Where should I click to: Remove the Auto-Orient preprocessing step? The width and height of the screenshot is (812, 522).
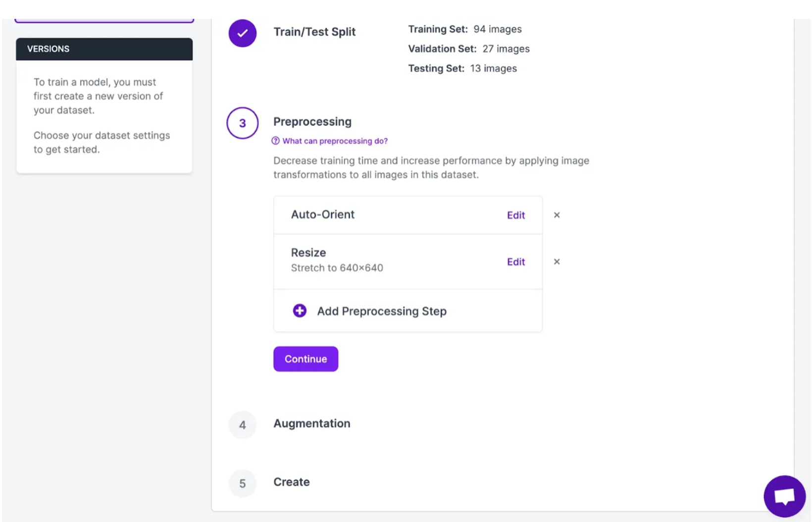click(x=557, y=215)
